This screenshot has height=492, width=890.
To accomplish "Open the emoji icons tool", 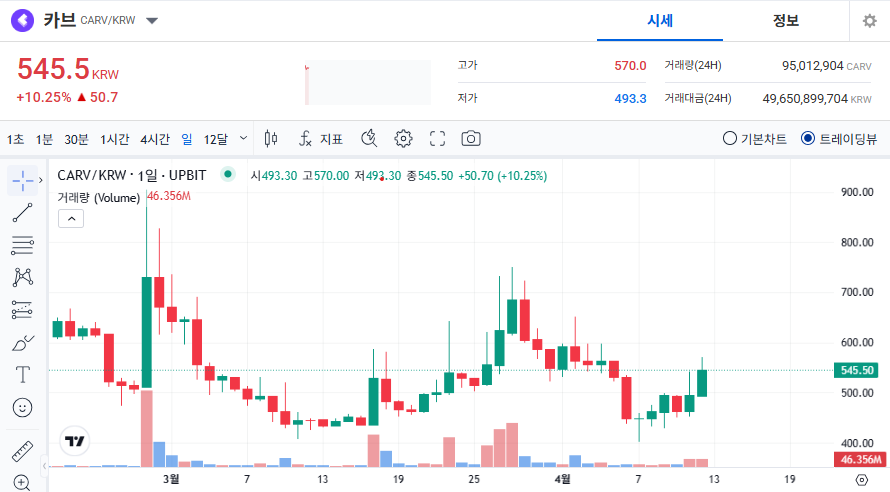I will click(22, 407).
